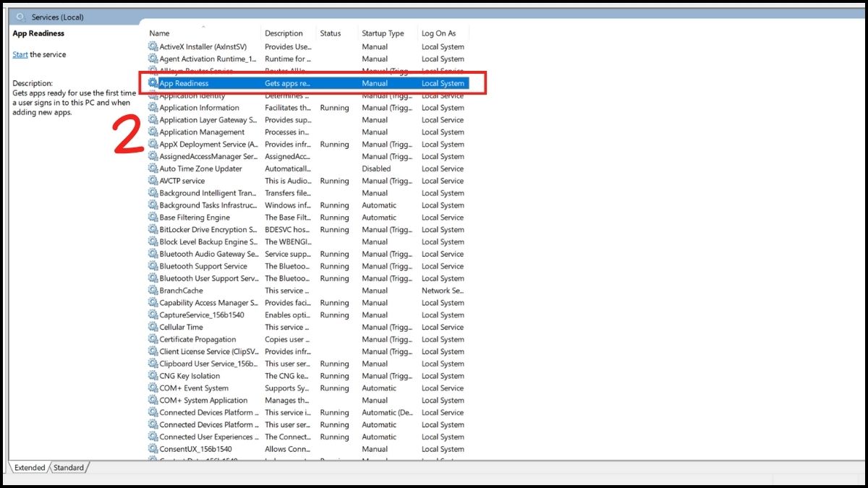Click the Certificate Propagation service icon
This screenshot has width=868, height=488.
pyautogui.click(x=152, y=339)
